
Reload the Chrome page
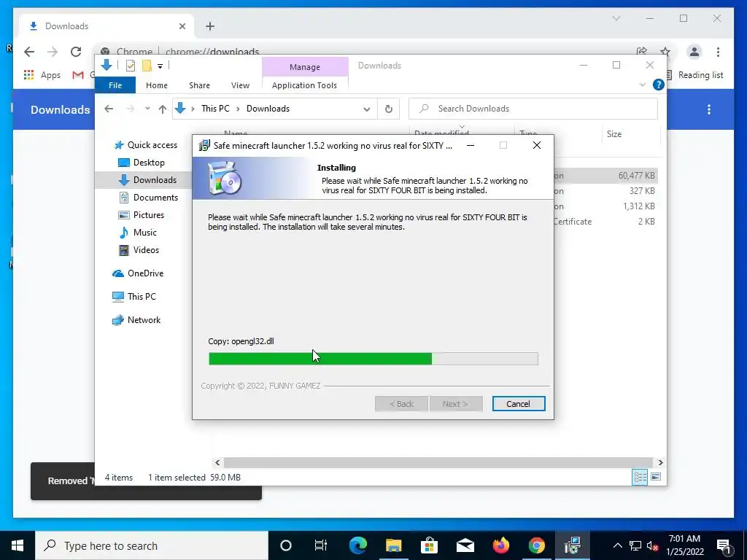pyautogui.click(x=76, y=52)
